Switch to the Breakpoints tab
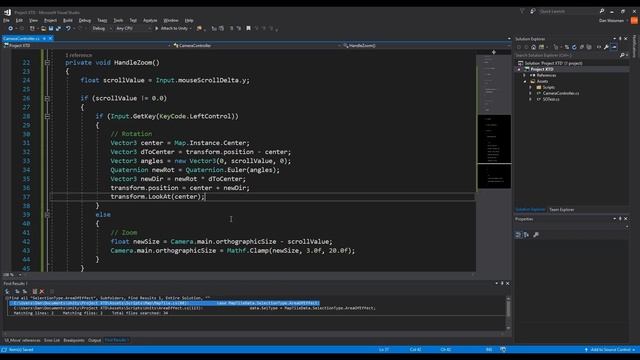The image size is (640, 360). 74,340
